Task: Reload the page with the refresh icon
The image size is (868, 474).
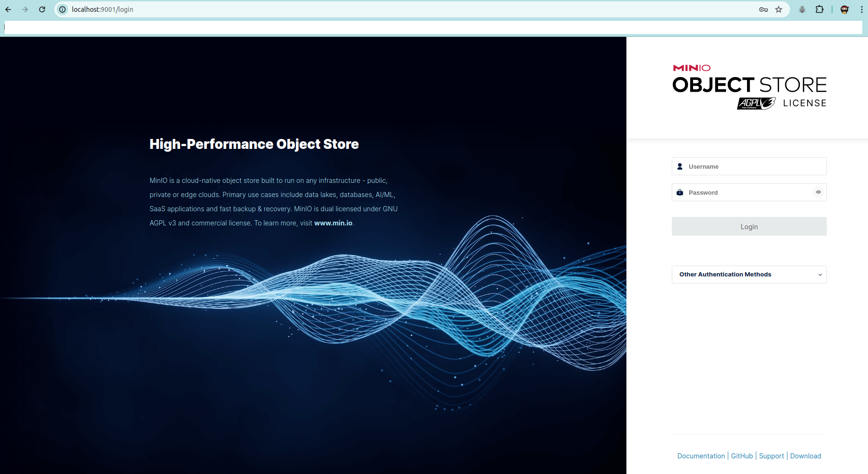Action: pos(42,9)
